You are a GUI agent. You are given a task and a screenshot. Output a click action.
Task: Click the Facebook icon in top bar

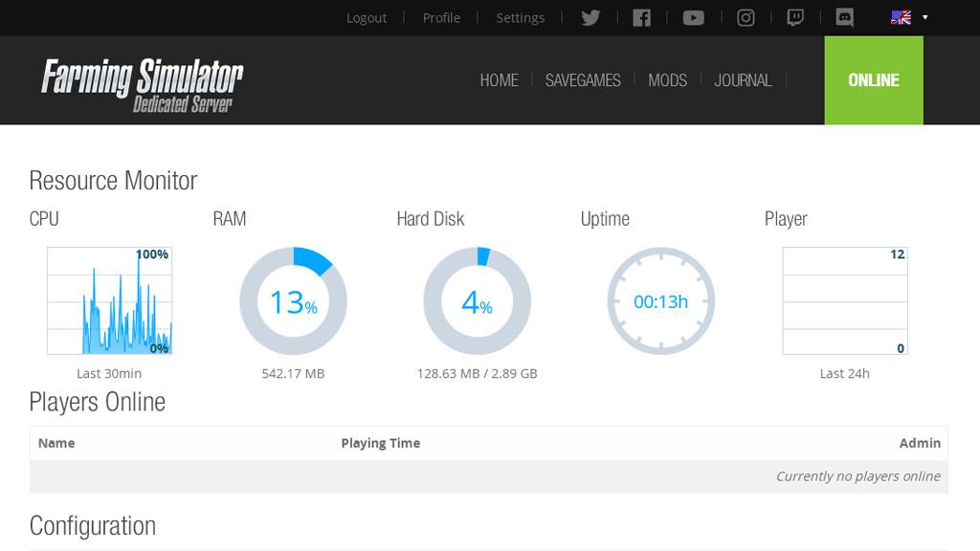(641, 17)
